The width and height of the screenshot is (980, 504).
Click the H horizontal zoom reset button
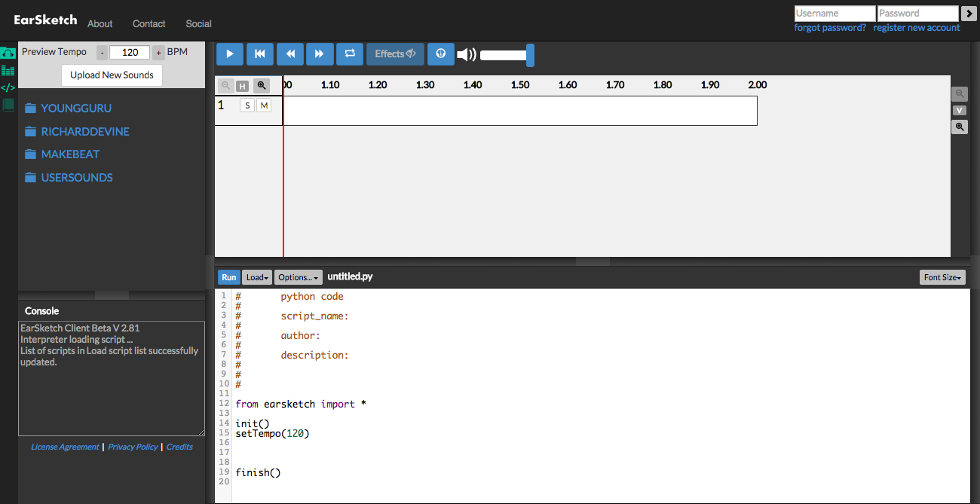coord(243,87)
